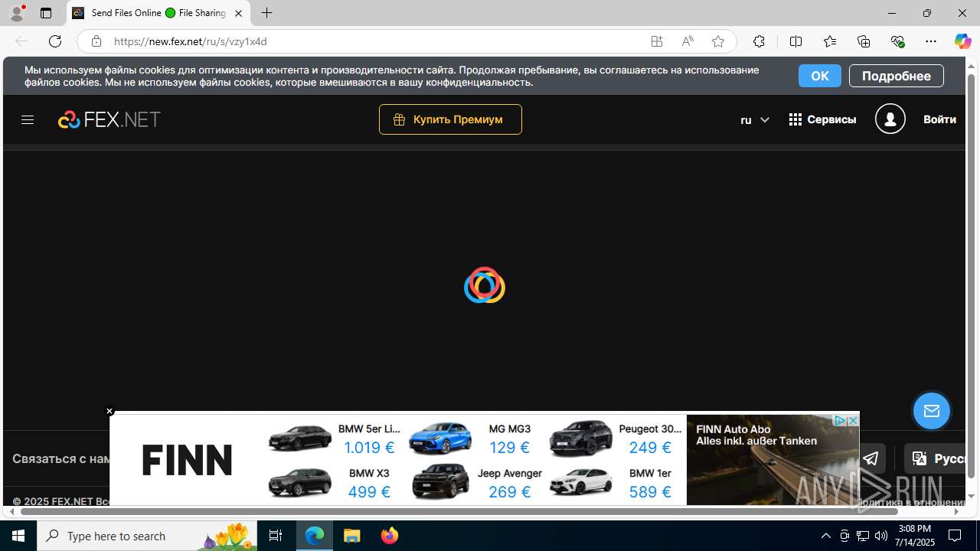The image size is (980, 551).
Task: Click the user profile avatar icon
Action: [890, 119]
